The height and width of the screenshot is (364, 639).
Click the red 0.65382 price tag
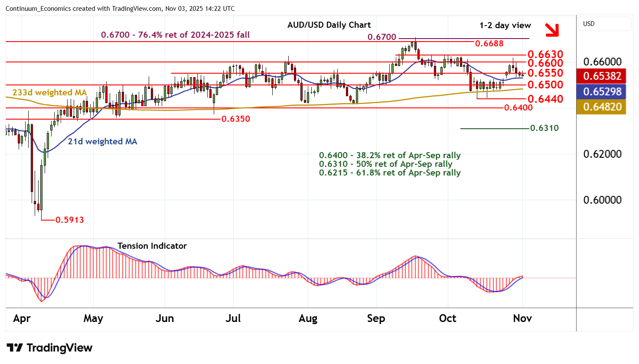pos(602,76)
